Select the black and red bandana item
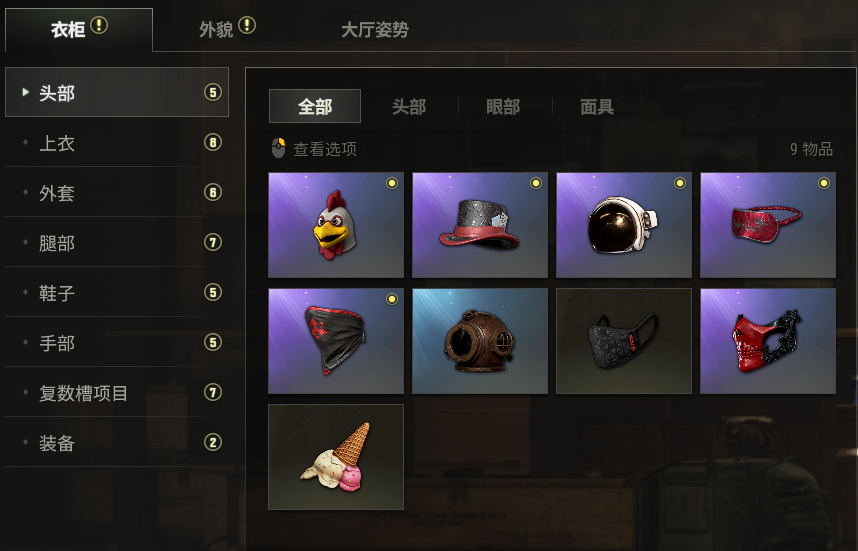The image size is (858, 551). (336, 341)
